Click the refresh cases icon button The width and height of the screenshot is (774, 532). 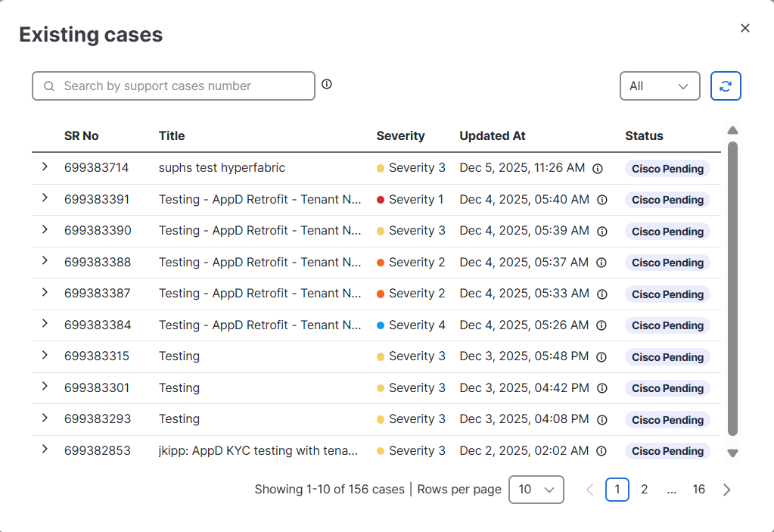726,86
